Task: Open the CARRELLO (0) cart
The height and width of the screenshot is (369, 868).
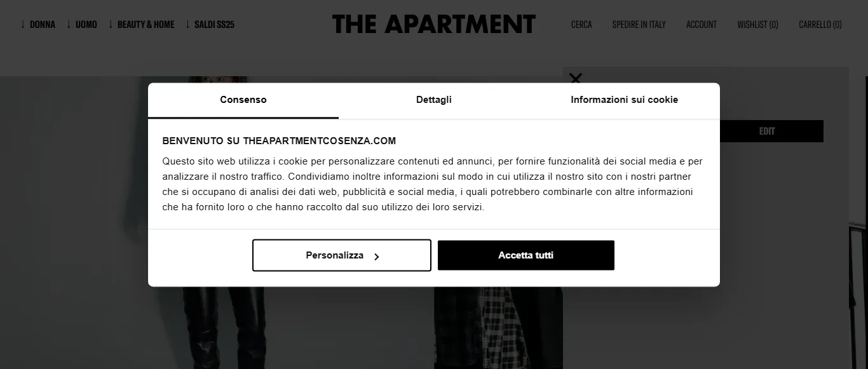Action: tap(820, 24)
